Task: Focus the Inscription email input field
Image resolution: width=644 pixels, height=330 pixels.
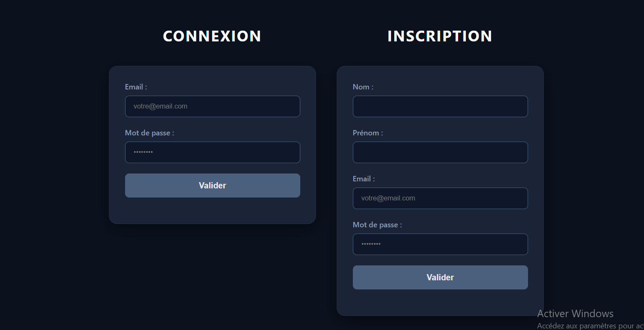Action: (440, 198)
